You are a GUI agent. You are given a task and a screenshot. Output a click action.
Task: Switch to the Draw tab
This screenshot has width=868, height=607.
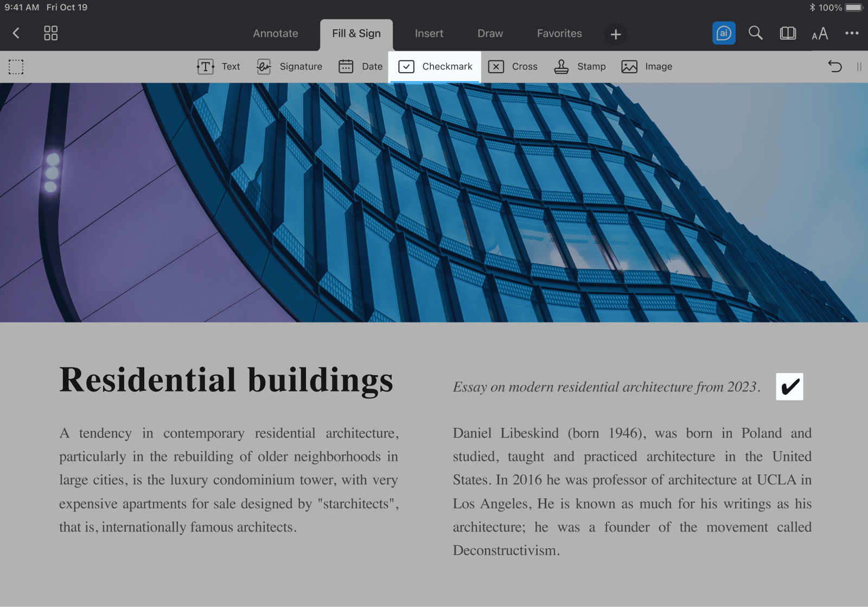click(490, 33)
